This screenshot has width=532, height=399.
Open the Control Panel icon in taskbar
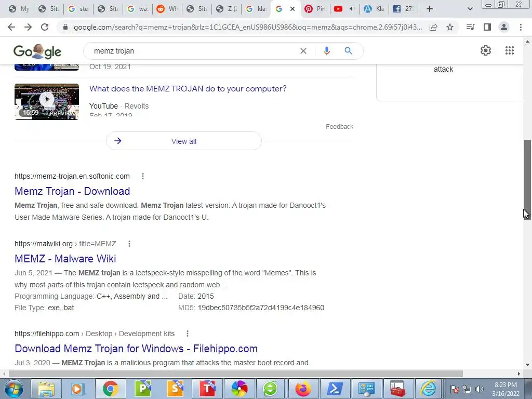coord(366,389)
